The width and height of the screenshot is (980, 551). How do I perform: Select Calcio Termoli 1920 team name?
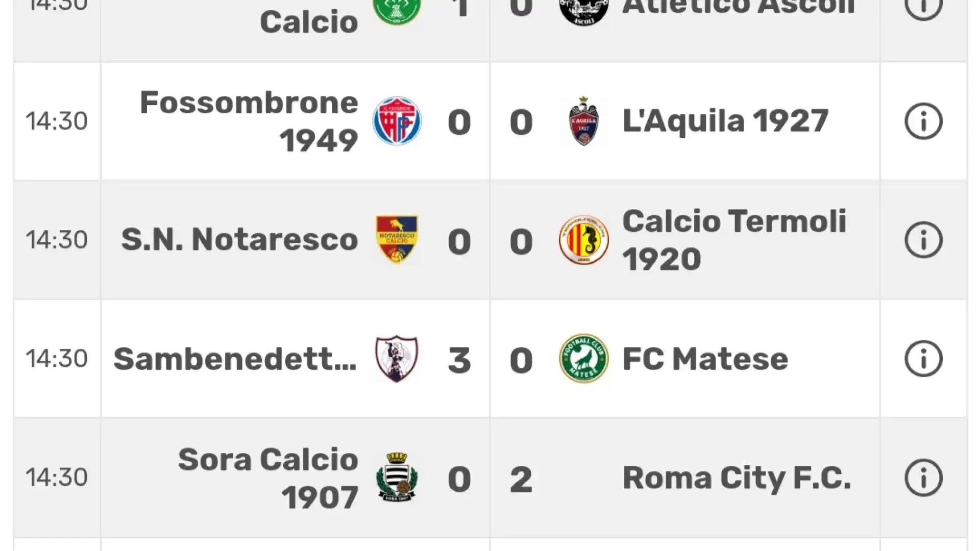click(x=734, y=240)
